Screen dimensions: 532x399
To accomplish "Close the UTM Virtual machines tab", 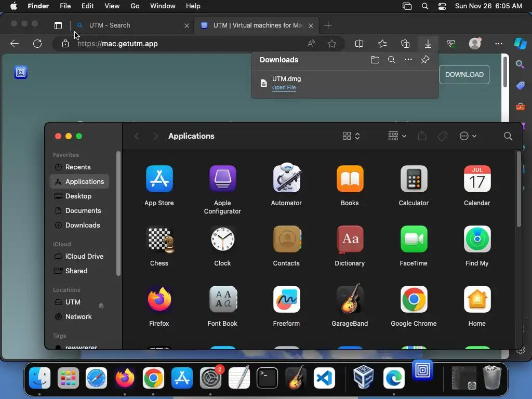I will coord(311,25).
